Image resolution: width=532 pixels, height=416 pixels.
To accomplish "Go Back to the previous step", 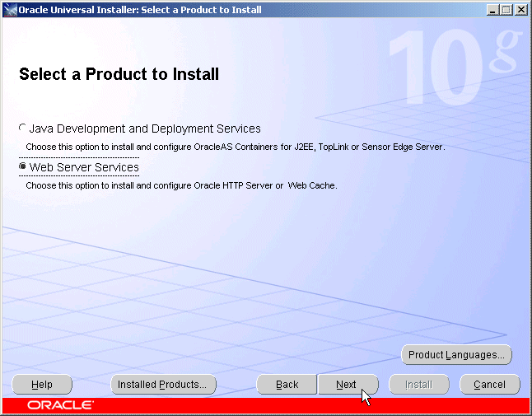I will pos(287,385).
